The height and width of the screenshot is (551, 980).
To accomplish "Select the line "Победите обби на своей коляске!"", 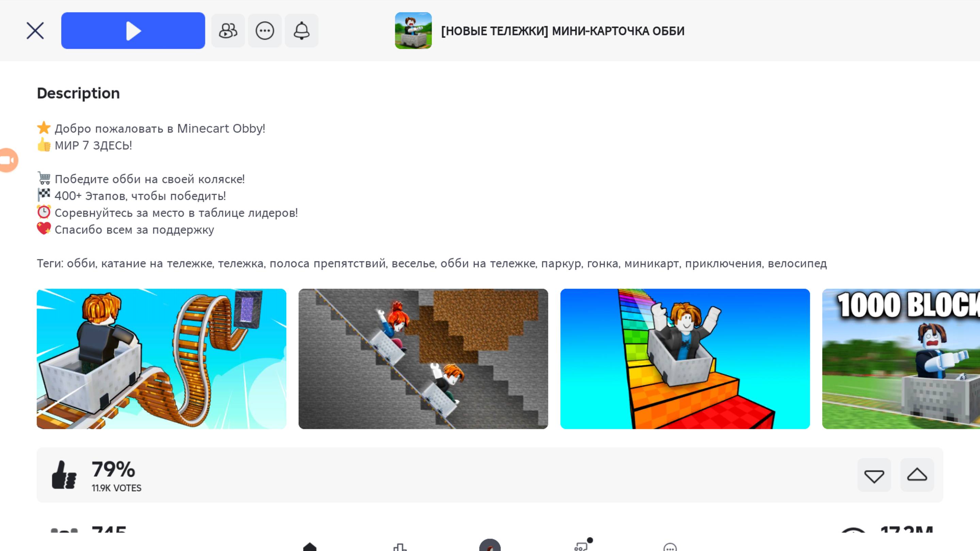I will pyautogui.click(x=149, y=179).
